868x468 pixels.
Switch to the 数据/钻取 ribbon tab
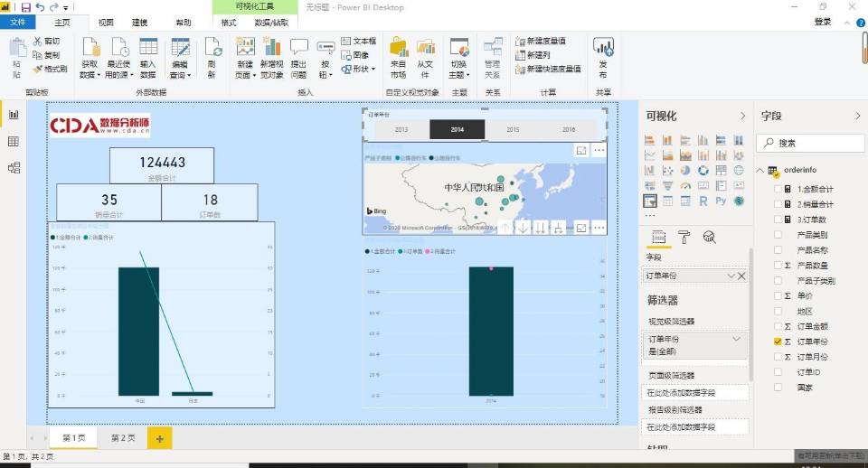[x=271, y=22]
